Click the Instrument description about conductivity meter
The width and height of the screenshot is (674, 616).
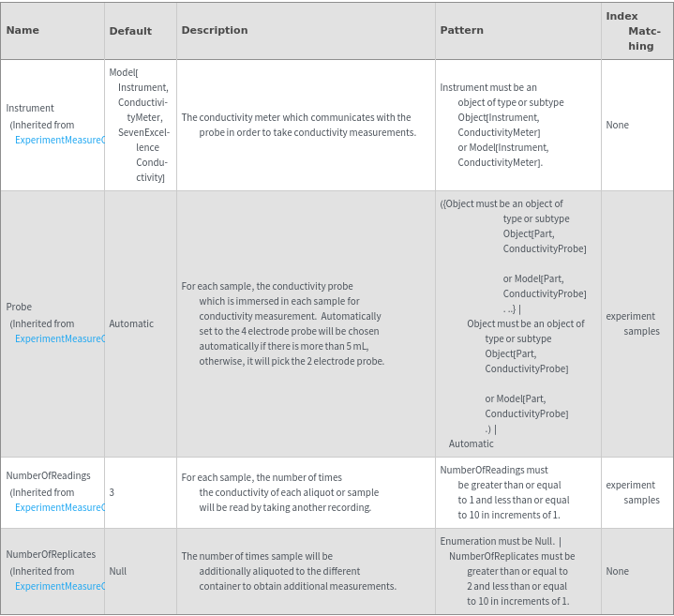300,125
